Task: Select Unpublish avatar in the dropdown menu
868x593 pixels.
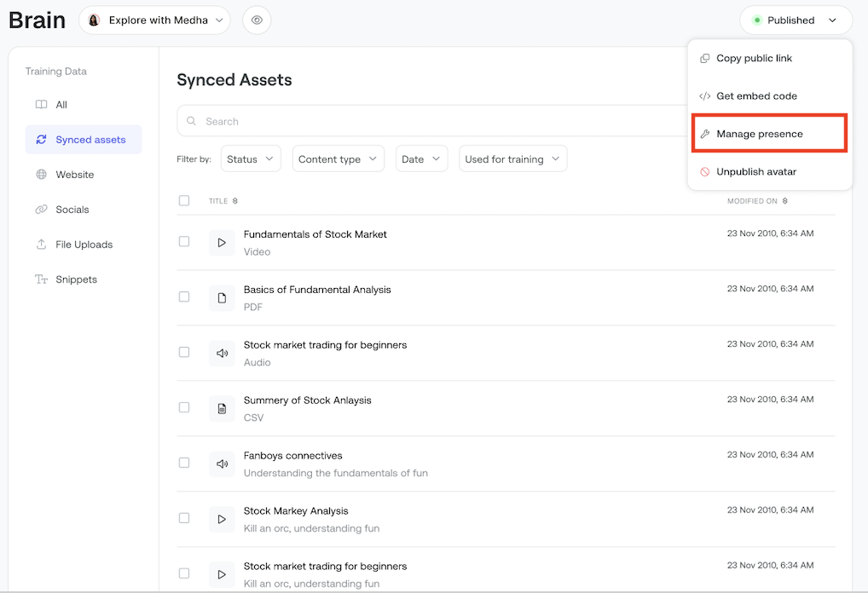Action: [x=755, y=172]
